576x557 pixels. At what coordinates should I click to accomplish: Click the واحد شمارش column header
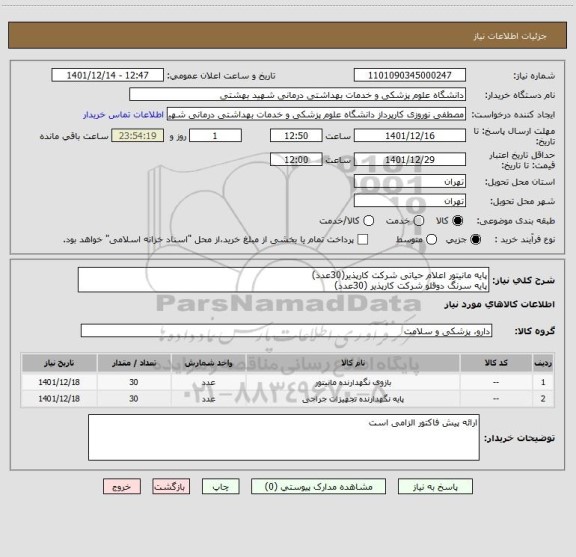208,363
